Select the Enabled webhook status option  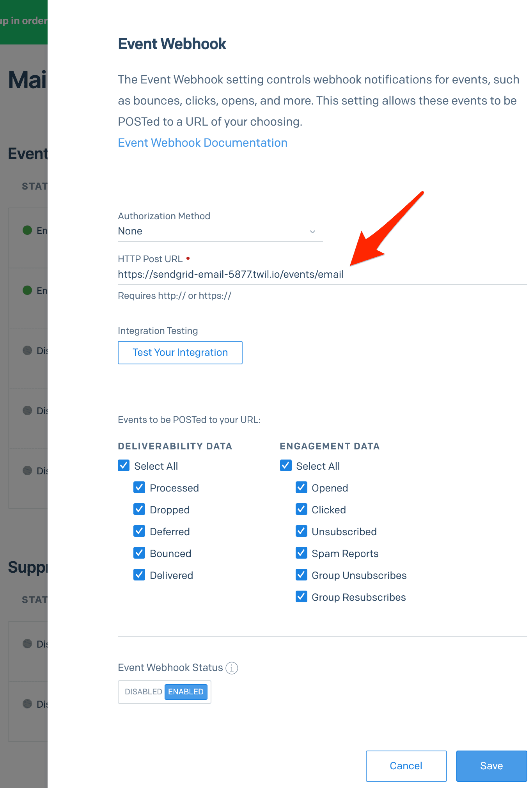click(186, 692)
